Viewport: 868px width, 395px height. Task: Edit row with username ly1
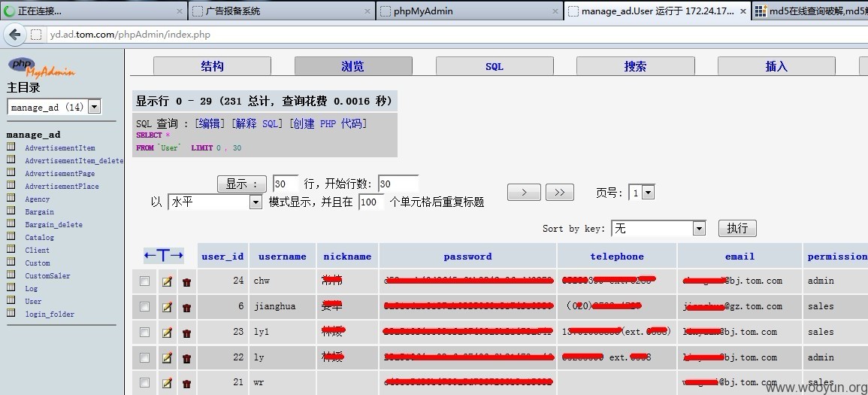(x=167, y=333)
